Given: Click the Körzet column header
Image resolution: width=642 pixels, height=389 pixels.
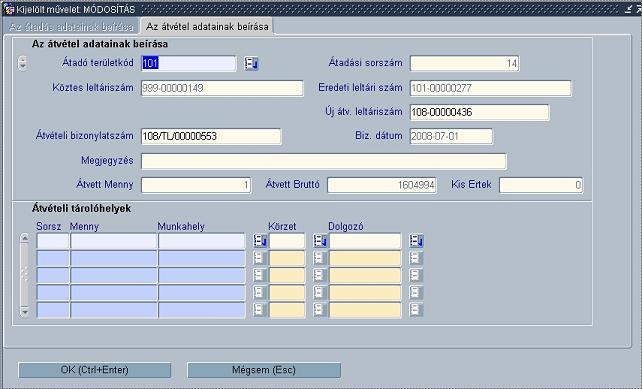Looking at the screenshot, I should click(282, 226).
